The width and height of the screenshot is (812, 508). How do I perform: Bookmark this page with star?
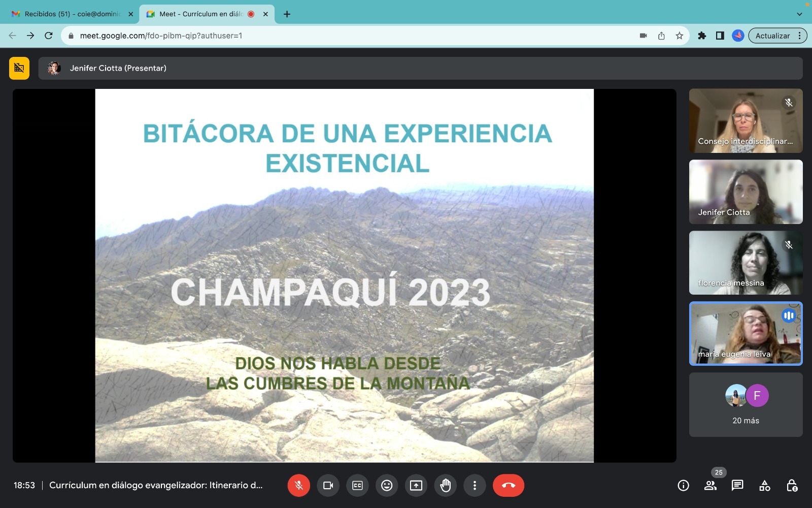point(680,36)
